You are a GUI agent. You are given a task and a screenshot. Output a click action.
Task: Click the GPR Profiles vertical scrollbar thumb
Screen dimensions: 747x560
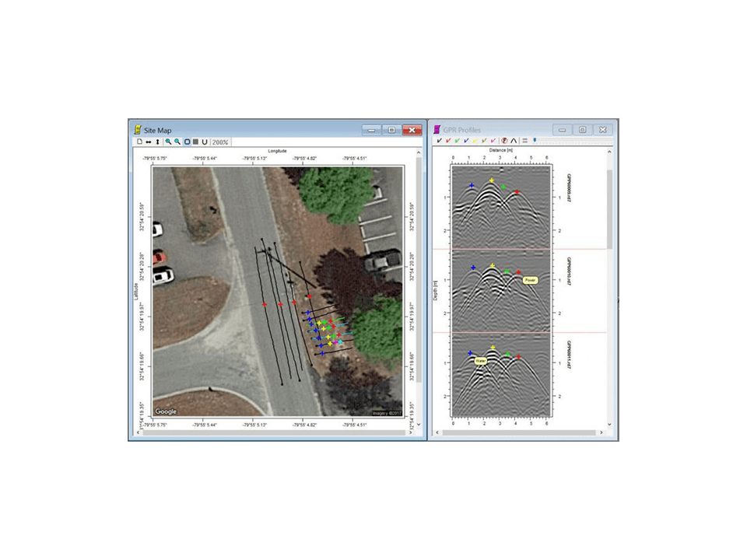coord(609,209)
